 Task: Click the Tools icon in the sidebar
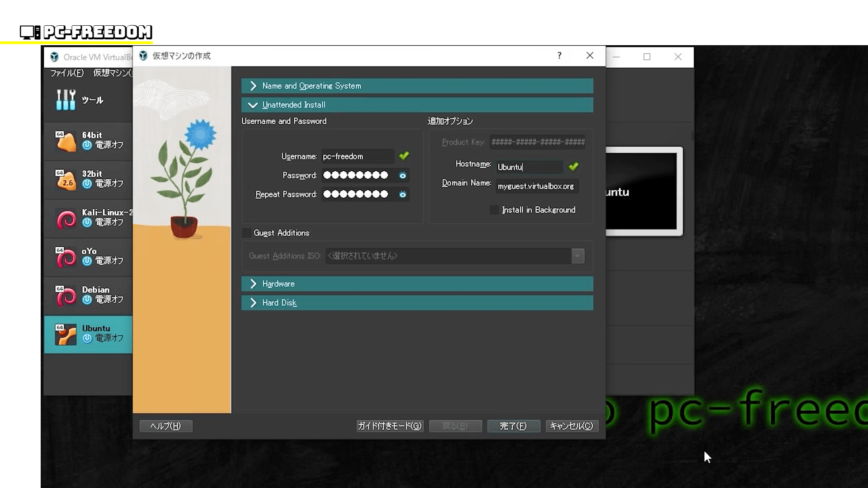point(66,100)
